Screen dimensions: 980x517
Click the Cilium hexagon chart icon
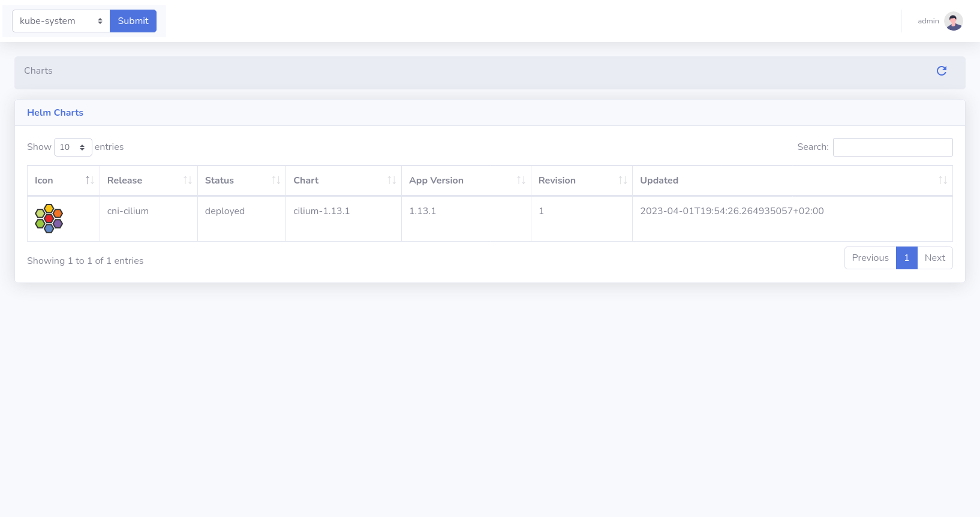[49, 218]
